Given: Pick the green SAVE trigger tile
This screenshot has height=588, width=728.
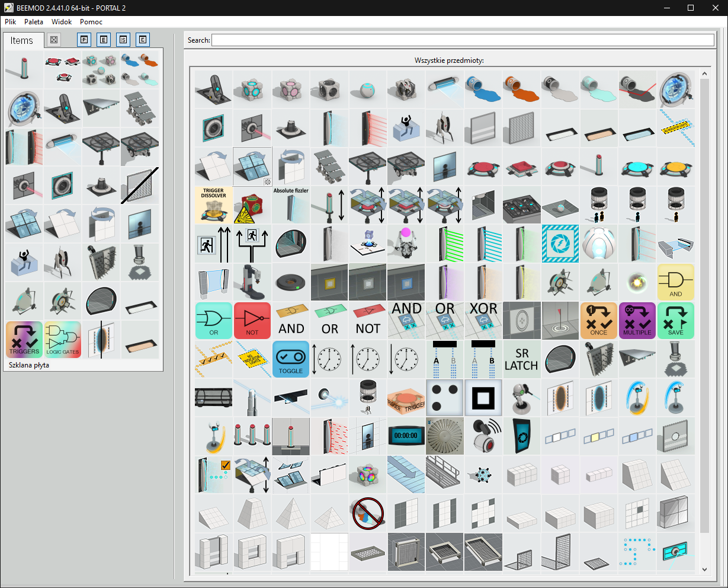Looking at the screenshot, I should pyautogui.click(x=676, y=321).
